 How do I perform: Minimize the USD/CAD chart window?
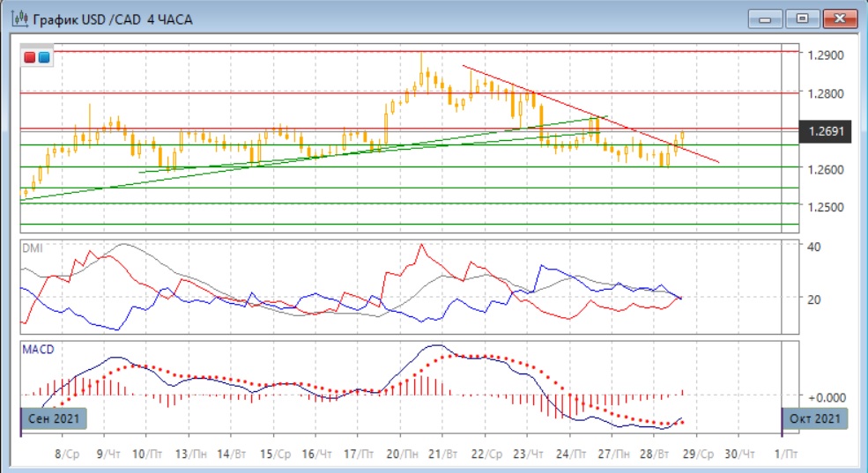(x=765, y=18)
